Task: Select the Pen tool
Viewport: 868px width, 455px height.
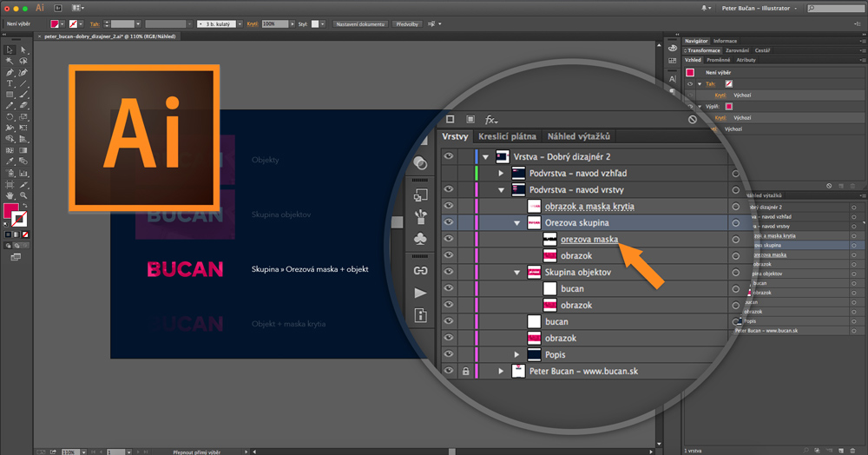Action: click(x=10, y=73)
